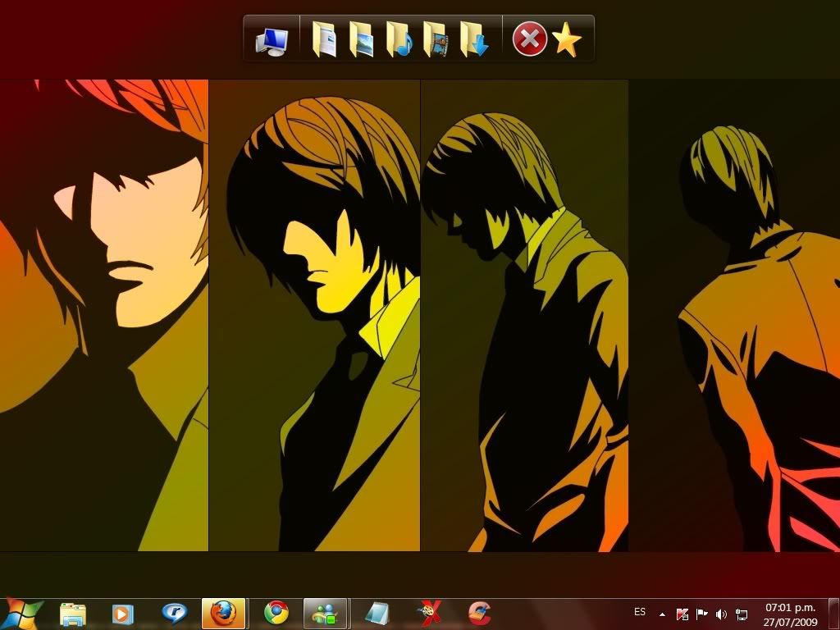Open the Windows Start menu
The height and width of the screenshot is (630, 840).
point(21,614)
